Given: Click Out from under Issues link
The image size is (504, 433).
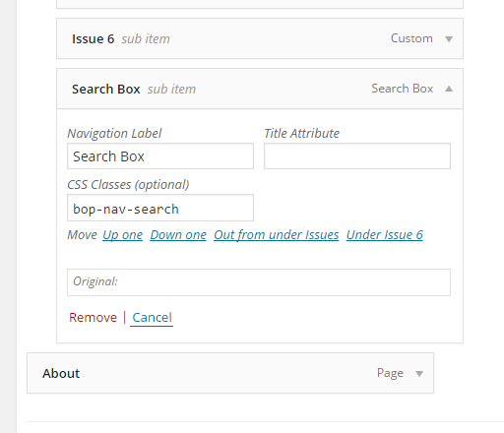Looking at the screenshot, I should click(x=277, y=235).
